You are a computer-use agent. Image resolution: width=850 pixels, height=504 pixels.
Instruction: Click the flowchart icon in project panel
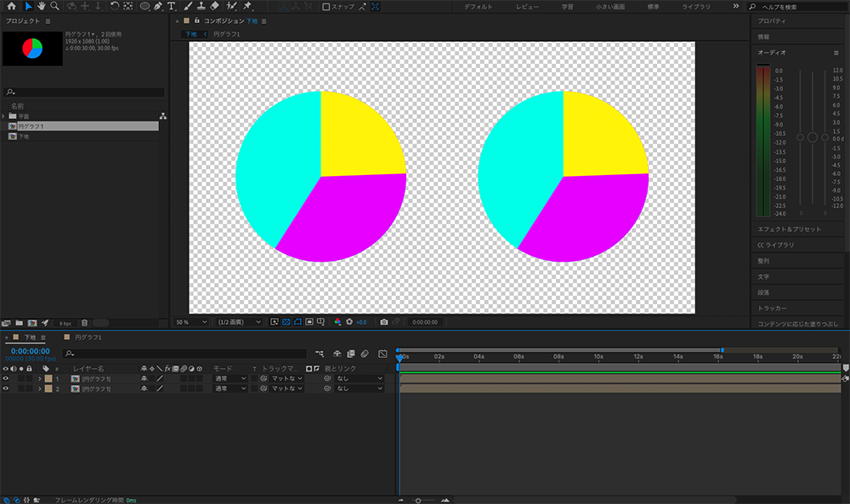point(162,116)
